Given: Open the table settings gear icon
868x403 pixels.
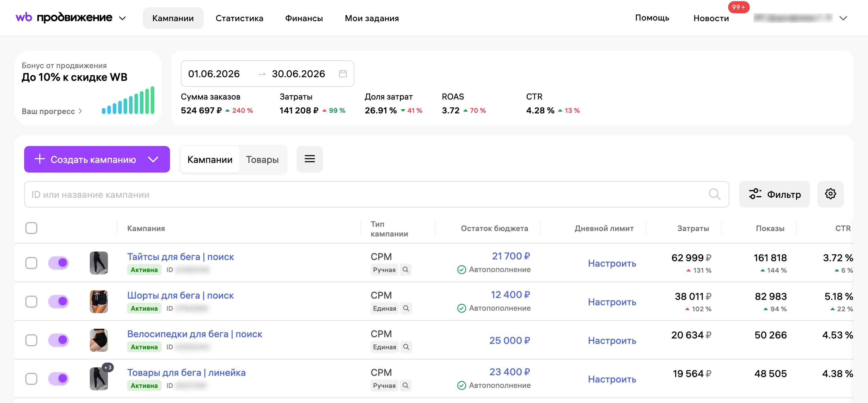Looking at the screenshot, I should [x=830, y=194].
